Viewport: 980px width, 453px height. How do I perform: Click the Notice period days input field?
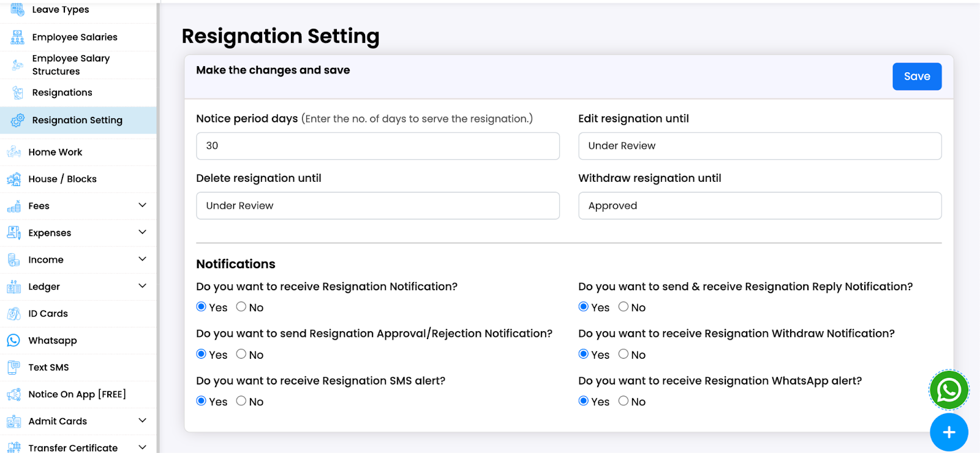(377, 146)
